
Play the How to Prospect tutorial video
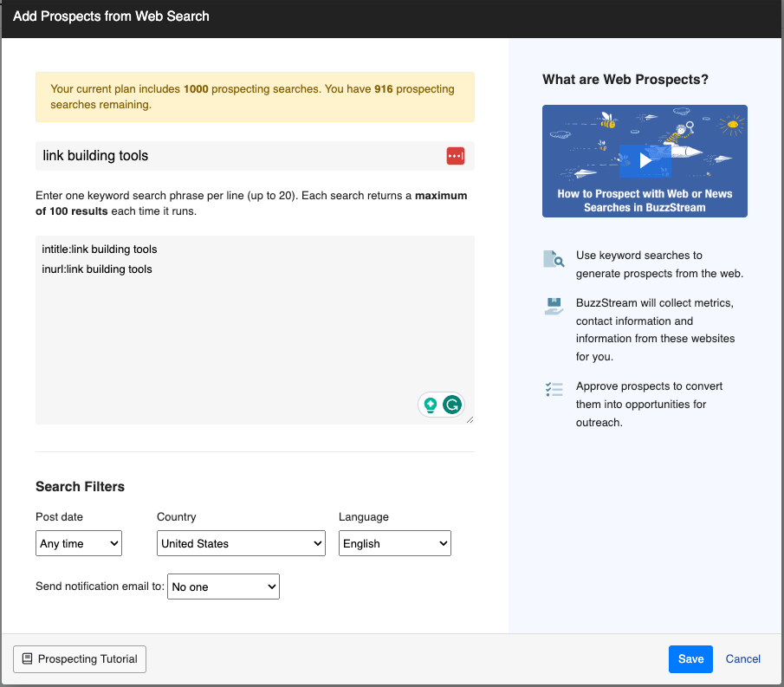(x=645, y=160)
